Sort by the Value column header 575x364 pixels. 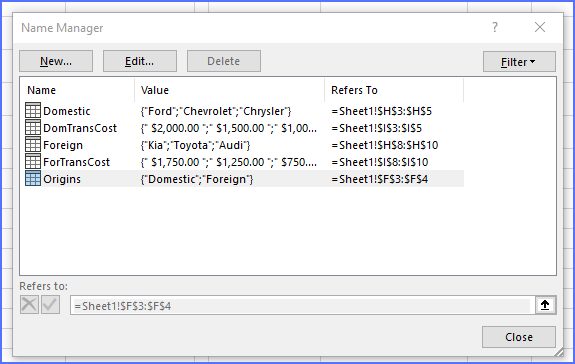pyautogui.click(x=229, y=90)
